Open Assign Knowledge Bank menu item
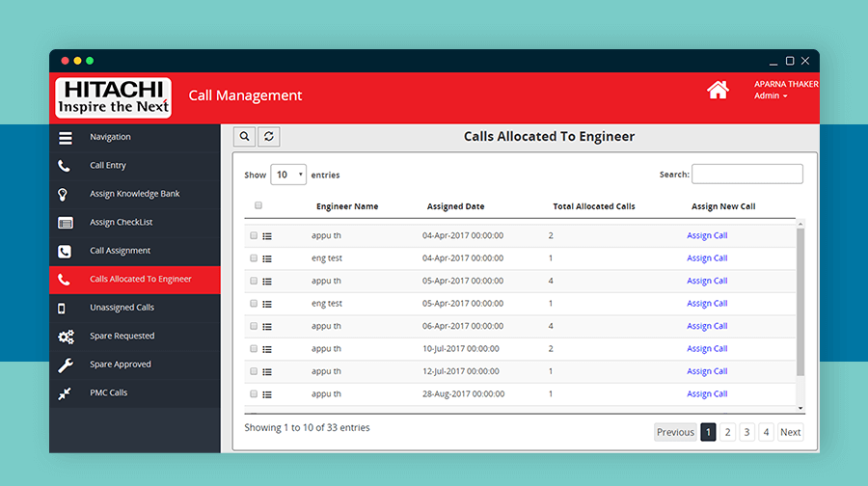Viewport: 868px width, 486px height. (134, 194)
